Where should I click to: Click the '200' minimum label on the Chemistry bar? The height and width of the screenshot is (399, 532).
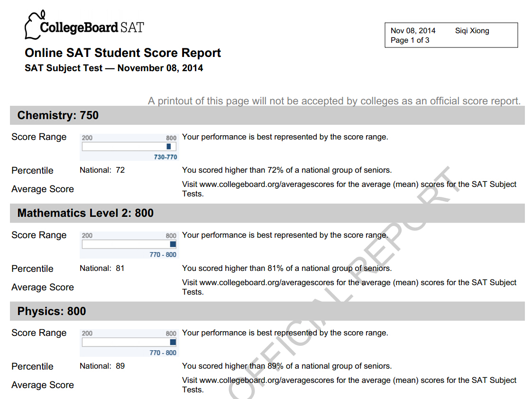[x=87, y=138]
